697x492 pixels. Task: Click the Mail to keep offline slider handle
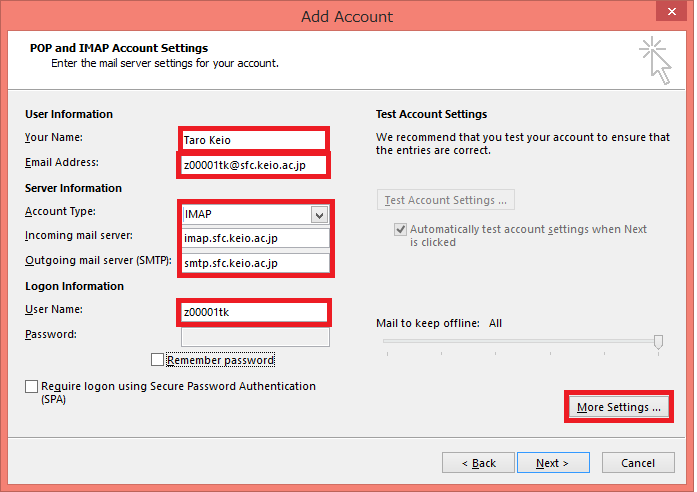tap(658, 342)
